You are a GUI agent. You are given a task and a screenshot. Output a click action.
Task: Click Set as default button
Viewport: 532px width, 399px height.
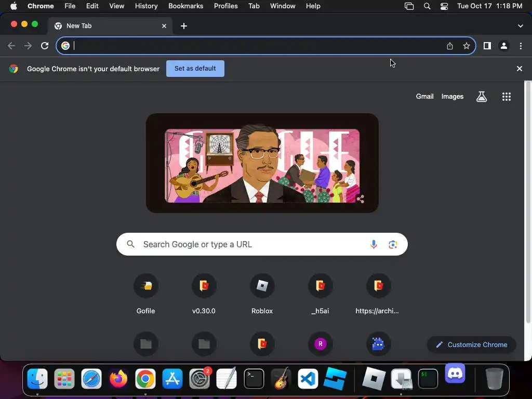(195, 69)
